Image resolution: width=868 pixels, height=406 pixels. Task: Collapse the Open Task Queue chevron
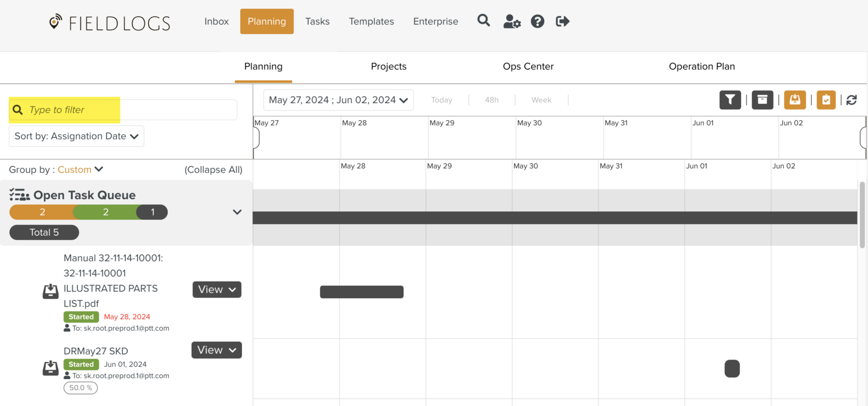click(x=237, y=212)
